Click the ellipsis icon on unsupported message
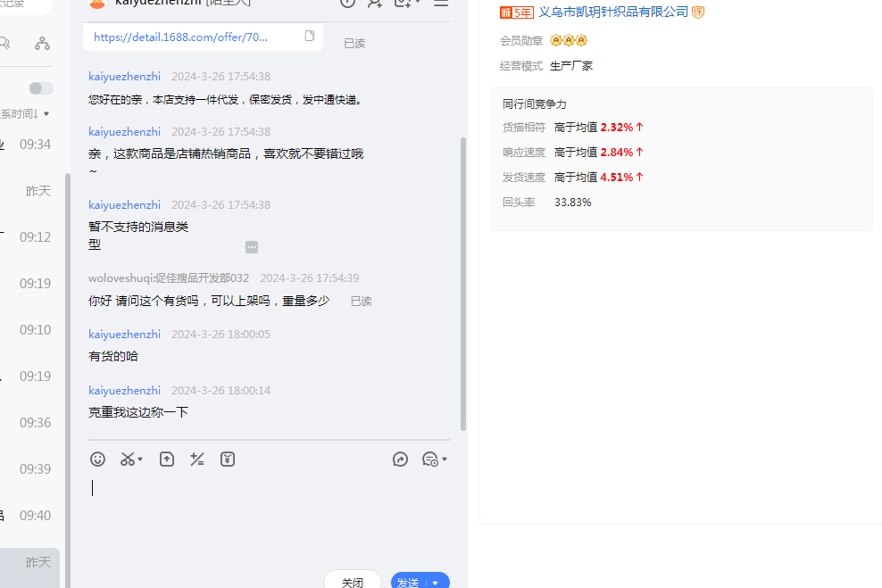This screenshot has height=588, width=882. pyautogui.click(x=252, y=247)
